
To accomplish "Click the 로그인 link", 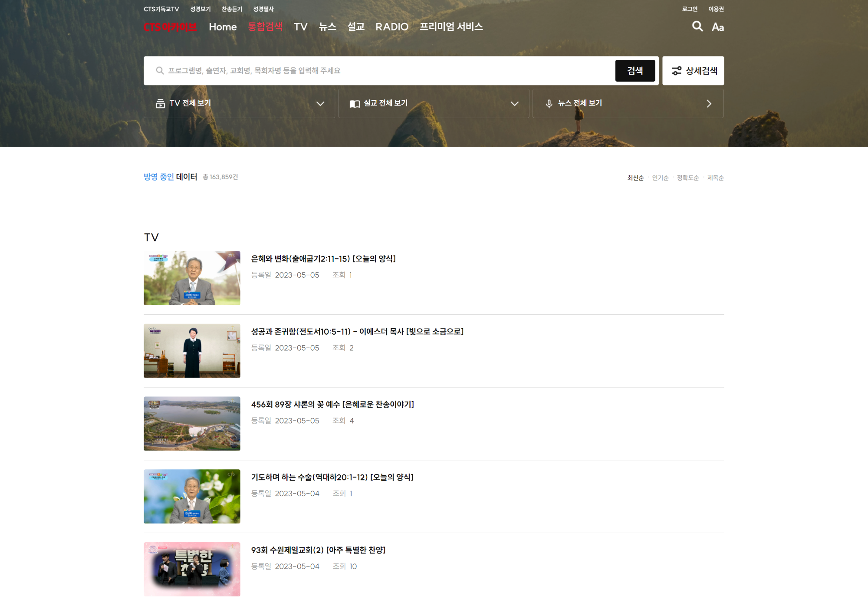I will [x=689, y=9].
